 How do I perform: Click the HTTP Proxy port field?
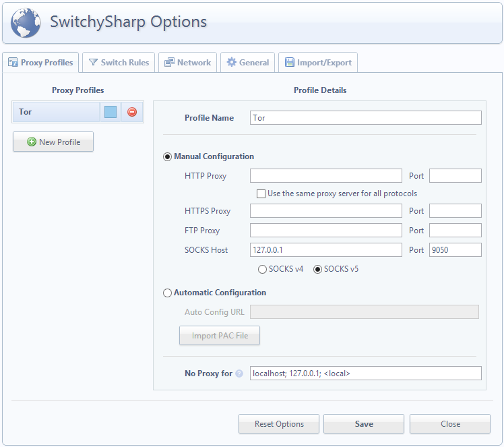pos(455,175)
